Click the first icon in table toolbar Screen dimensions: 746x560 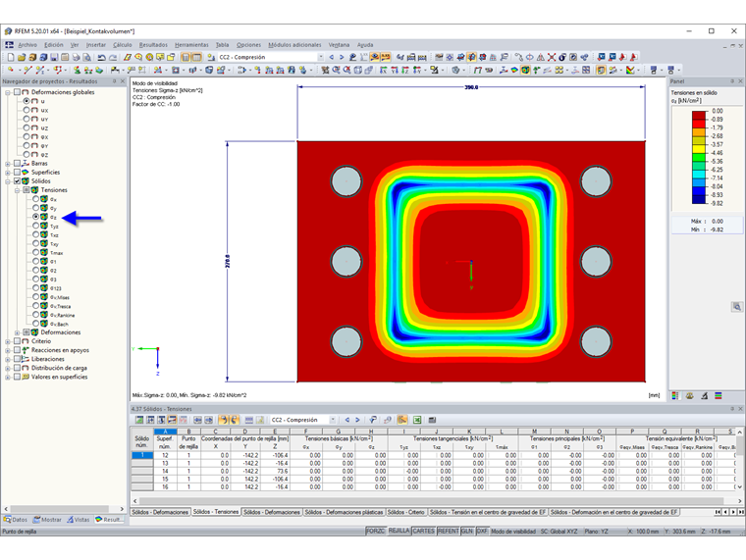(139, 420)
